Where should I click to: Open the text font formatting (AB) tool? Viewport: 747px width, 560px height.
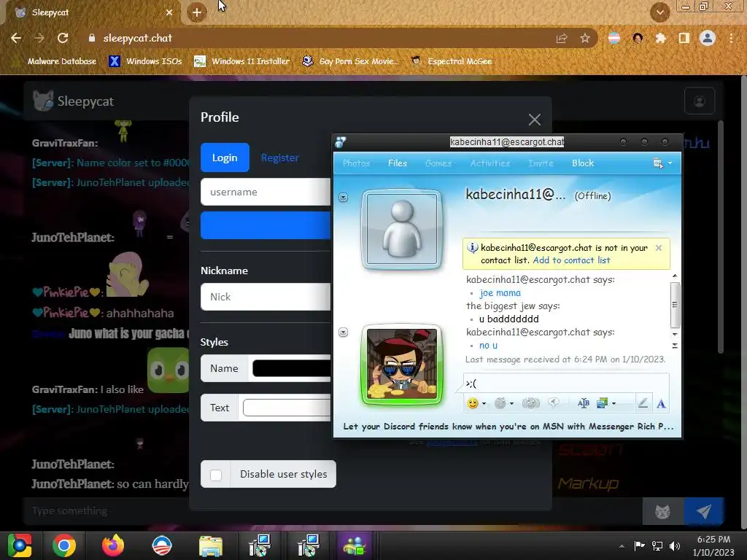[583, 403]
